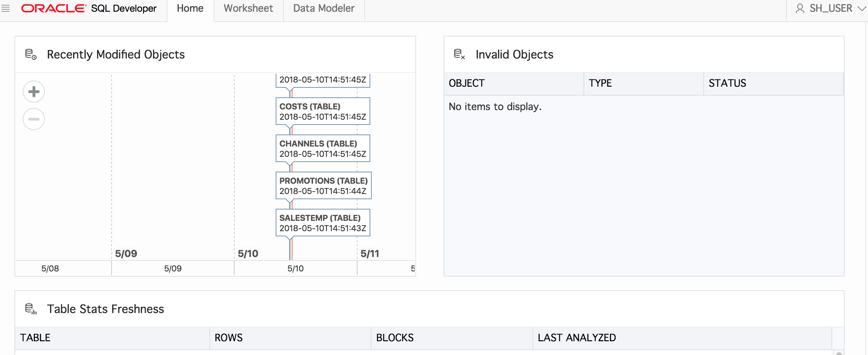The image size is (868, 355).
Task: Open the hamburger navigation menu
Action: 6,8
